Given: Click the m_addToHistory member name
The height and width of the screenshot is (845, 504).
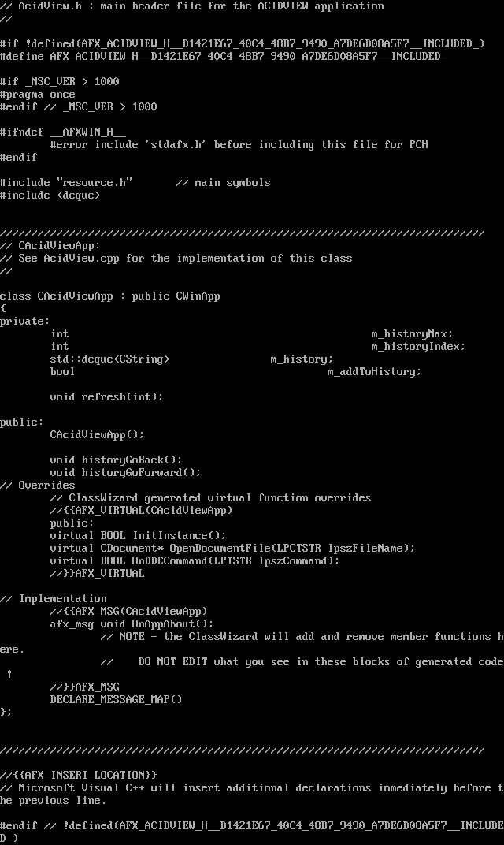Looking at the screenshot, I should pos(374,372).
